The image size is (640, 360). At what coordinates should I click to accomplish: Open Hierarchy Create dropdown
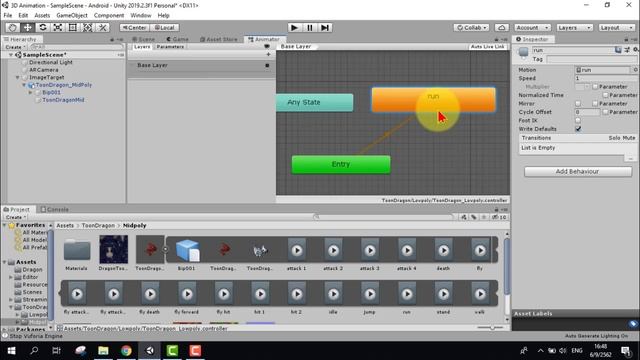pos(16,47)
